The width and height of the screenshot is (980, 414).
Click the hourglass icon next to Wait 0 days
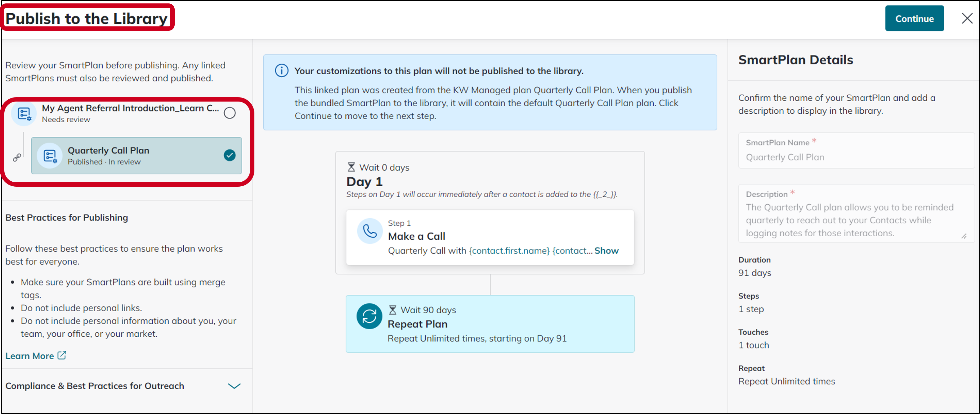[351, 167]
